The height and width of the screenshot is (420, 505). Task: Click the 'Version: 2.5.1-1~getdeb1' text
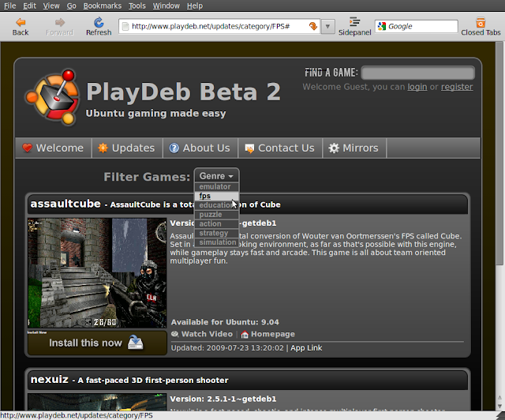tap(223, 399)
